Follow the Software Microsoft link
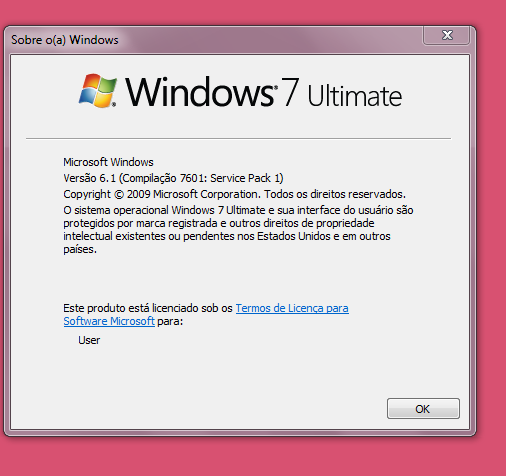Image resolution: width=506 pixels, height=476 pixels. coord(109,321)
